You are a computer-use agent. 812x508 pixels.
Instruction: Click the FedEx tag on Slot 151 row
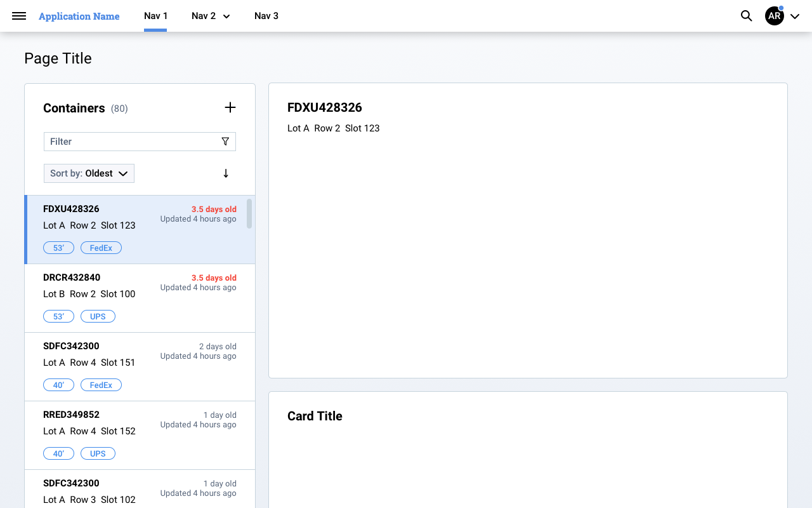(101, 385)
